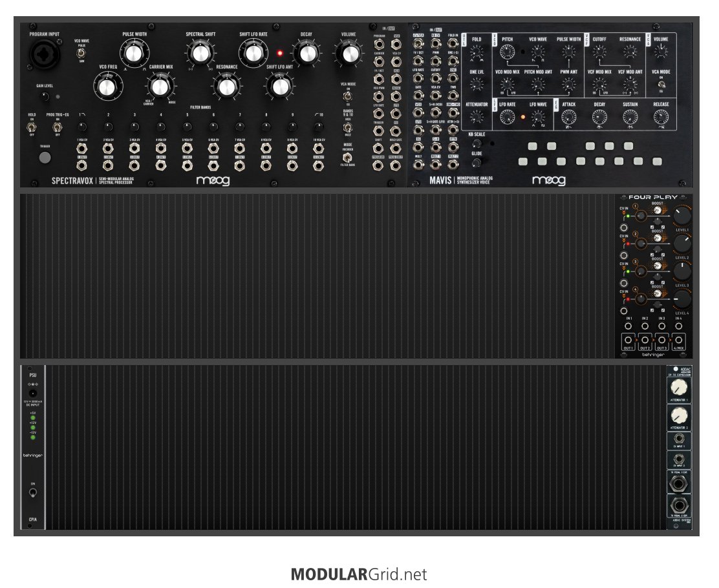Image resolution: width=719 pixels, height=588 pixels.
Task: Click the Program Input combo jack on Spectravox
Action: [45, 54]
